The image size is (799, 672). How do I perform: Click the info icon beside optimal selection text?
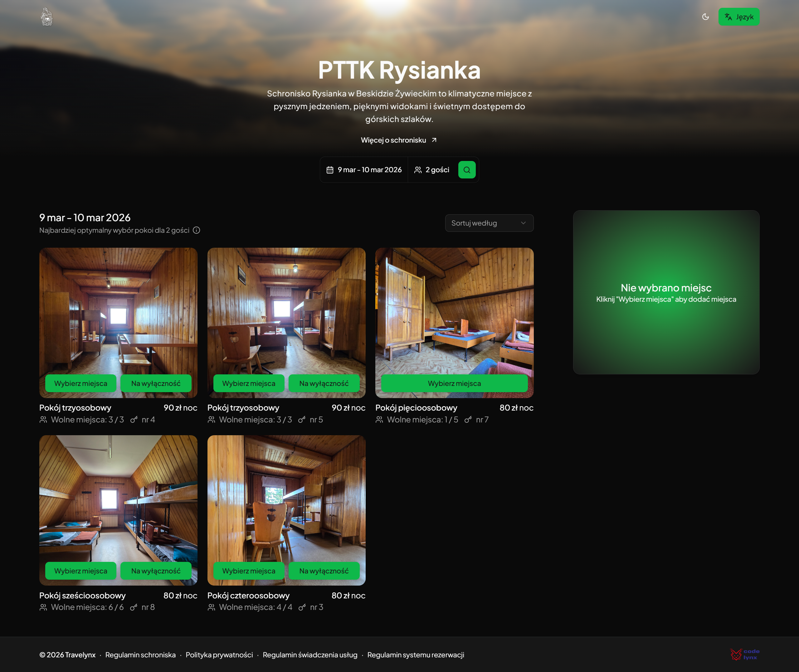[196, 230]
